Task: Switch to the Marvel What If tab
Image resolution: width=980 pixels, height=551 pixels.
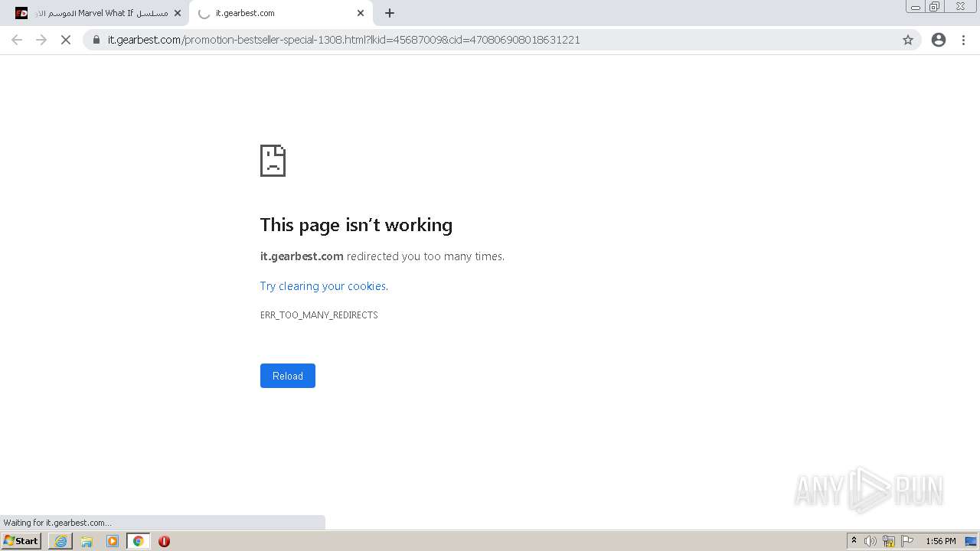Action: tap(96, 13)
